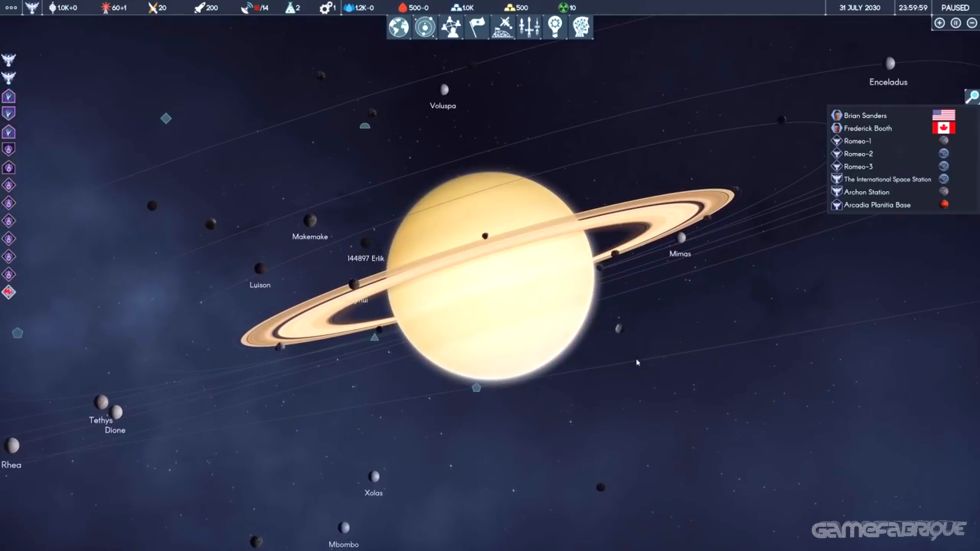Screen dimensions: 980x551
Task: Click the United States flag beside Brian Sanders
Action: pos(944,115)
